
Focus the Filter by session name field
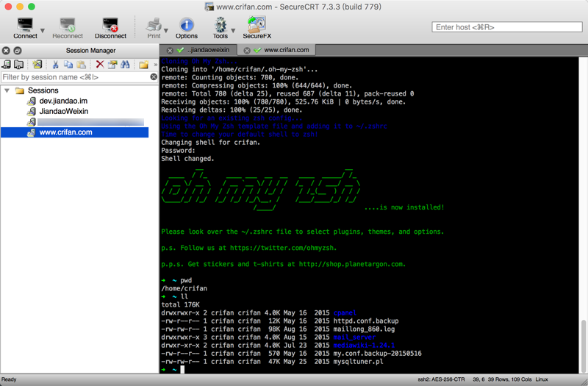pyautogui.click(x=75, y=77)
